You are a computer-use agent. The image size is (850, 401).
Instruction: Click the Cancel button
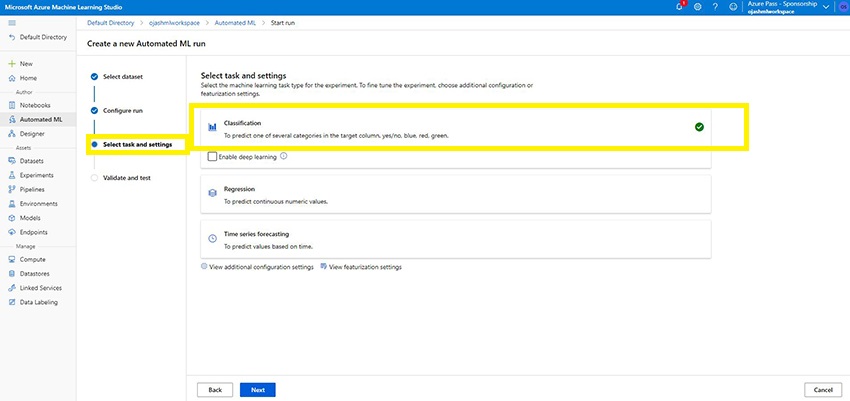pos(823,390)
